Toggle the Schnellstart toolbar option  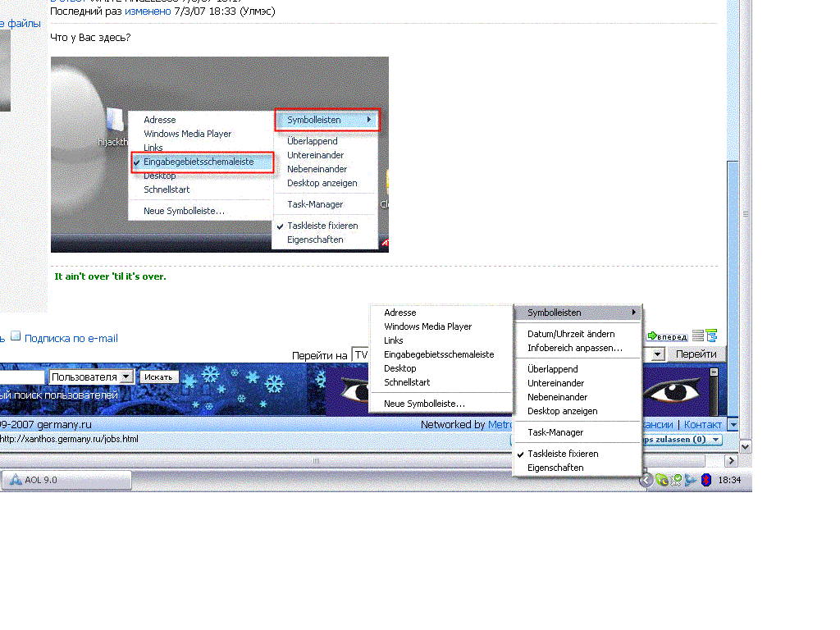pos(409,382)
